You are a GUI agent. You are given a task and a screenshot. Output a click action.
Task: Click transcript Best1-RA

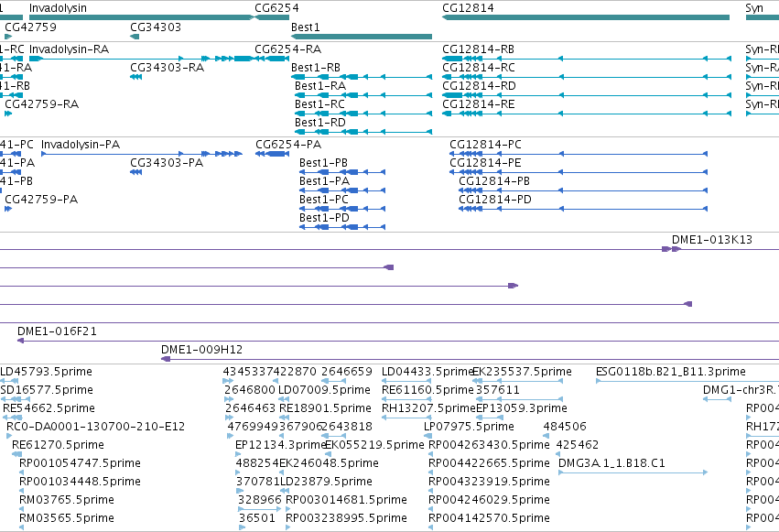pos(363,95)
